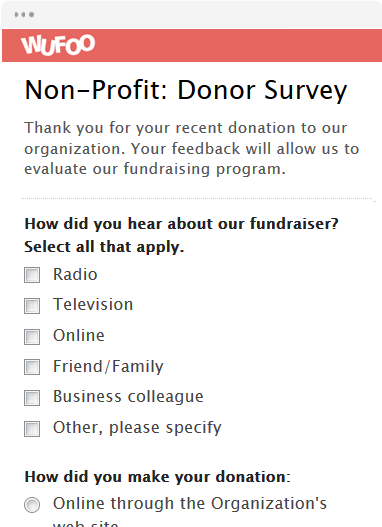This screenshot has width=382, height=527.
Task: Choose the 'Online through the Organization's web site' radio button
Action: tap(32, 505)
